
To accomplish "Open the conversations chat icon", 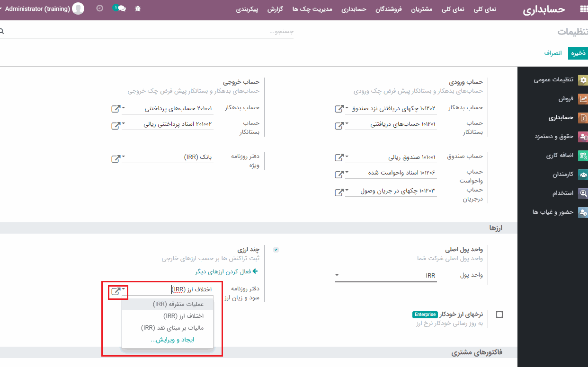I will (x=119, y=9).
